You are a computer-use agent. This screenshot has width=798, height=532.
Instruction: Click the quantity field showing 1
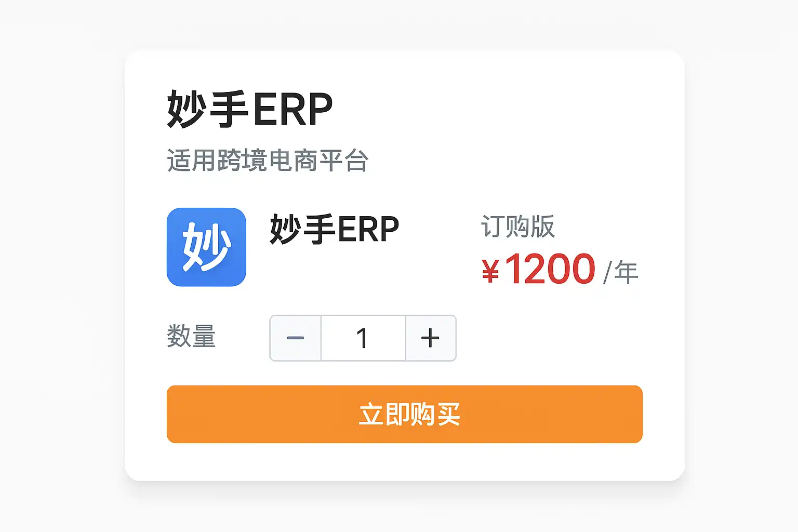pyautogui.click(x=363, y=338)
